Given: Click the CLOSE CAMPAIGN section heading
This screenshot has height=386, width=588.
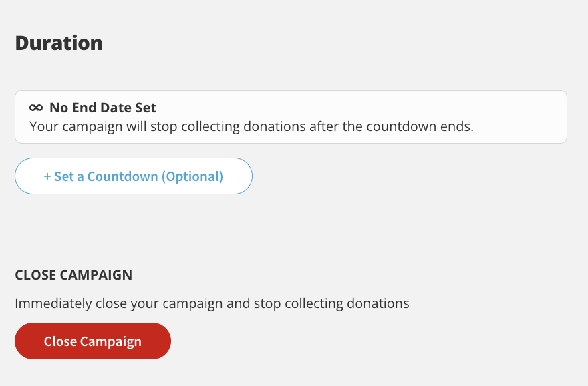Looking at the screenshot, I should (73, 275).
